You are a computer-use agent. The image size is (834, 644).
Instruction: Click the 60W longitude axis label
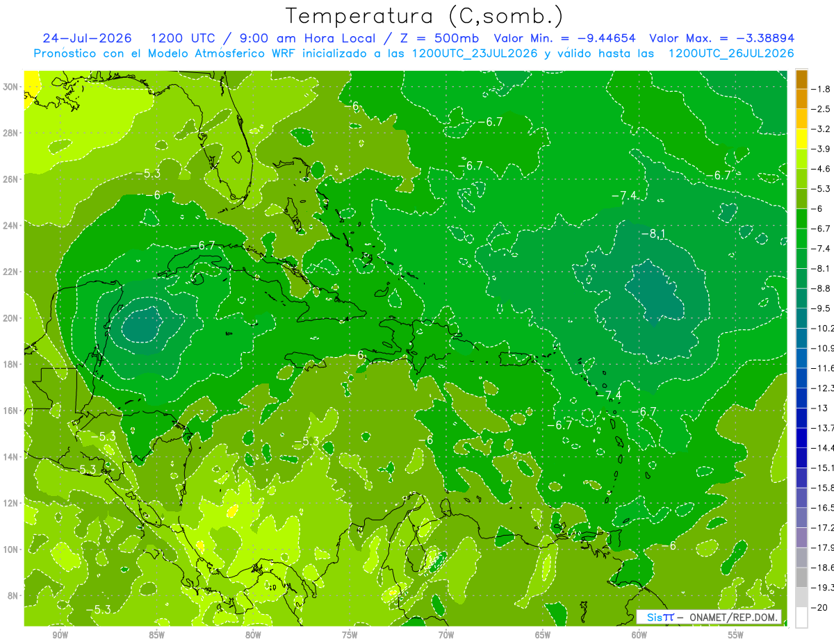pos(639,636)
